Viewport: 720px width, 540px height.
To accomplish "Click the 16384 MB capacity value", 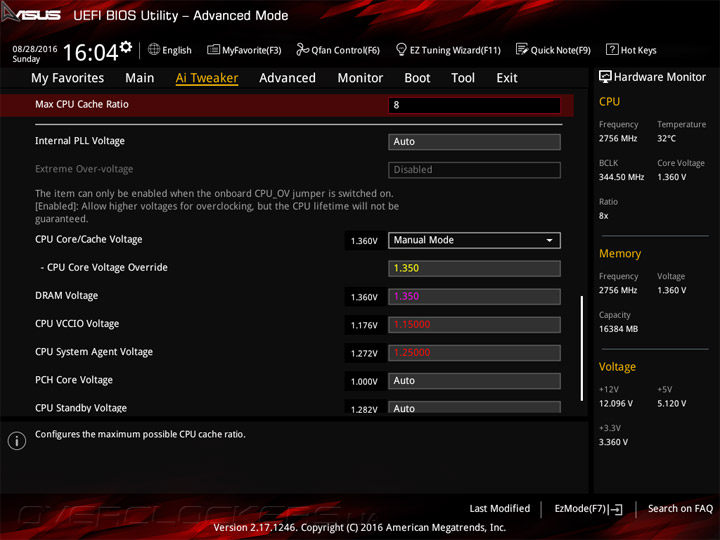I will (x=619, y=329).
